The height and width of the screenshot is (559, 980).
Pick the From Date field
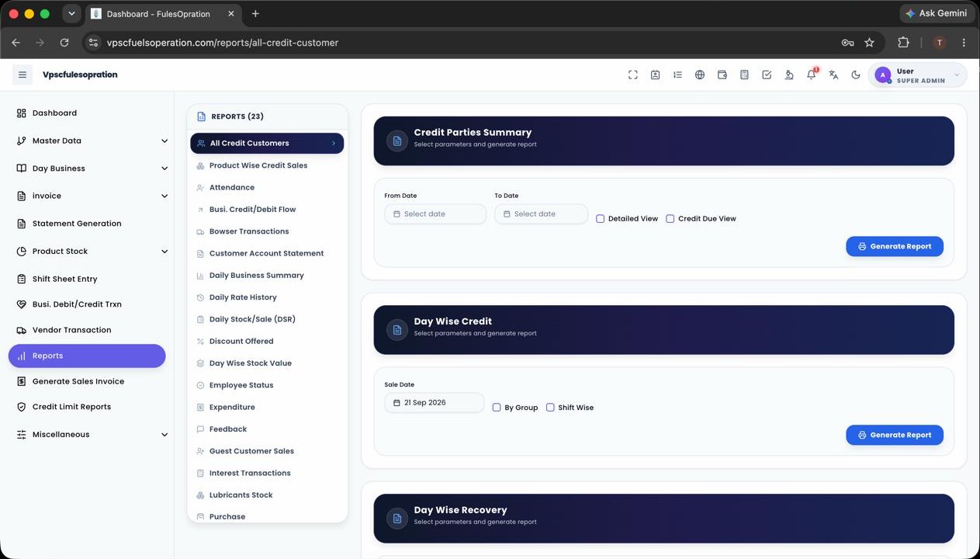[x=435, y=214]
